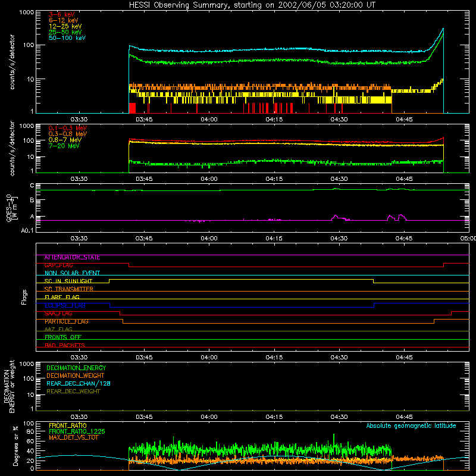Select the FLARE_FLAG label

tap(62, 297)
